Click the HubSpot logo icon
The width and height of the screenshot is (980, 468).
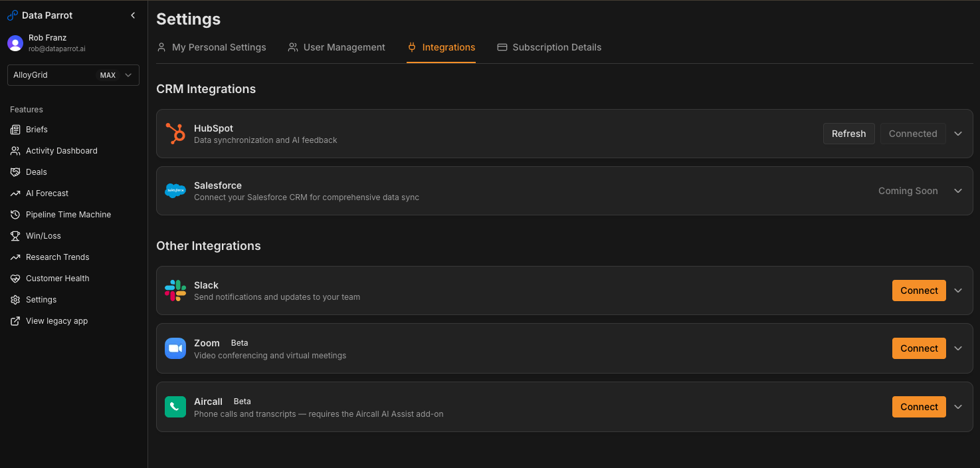click(x=175, y=134)
